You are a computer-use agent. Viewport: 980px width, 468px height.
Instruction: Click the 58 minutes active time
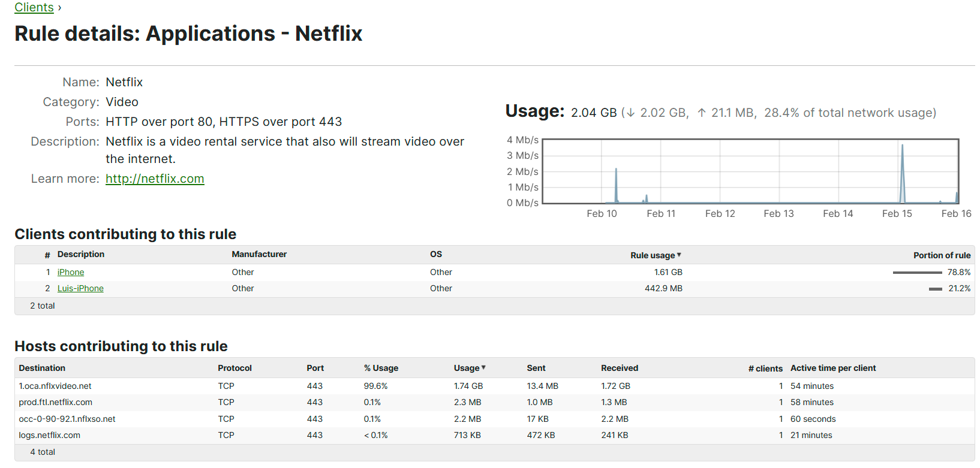(x=812, y=402)
